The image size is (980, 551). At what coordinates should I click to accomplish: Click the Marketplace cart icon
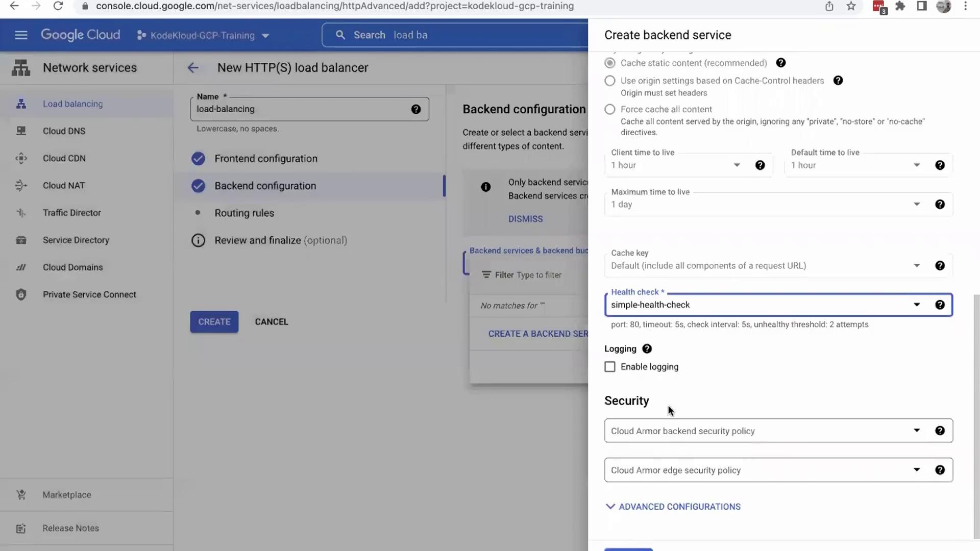coord(21,495)
